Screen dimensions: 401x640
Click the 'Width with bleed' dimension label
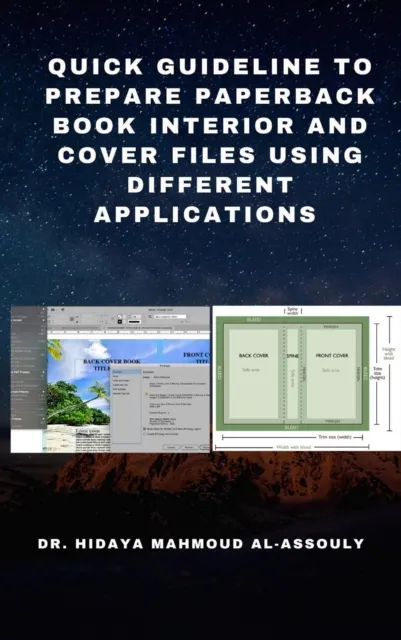pos(294,447)
